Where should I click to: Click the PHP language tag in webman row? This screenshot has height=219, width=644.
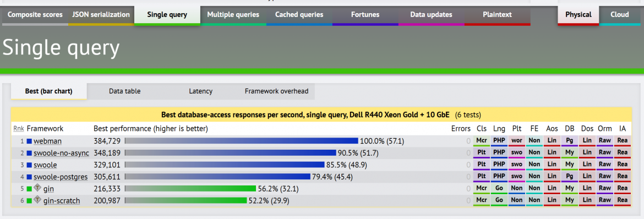(x=499, y=140)
